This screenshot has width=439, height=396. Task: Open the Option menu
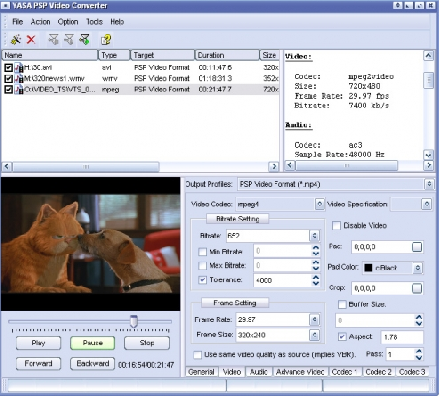[x=68, y=22]
